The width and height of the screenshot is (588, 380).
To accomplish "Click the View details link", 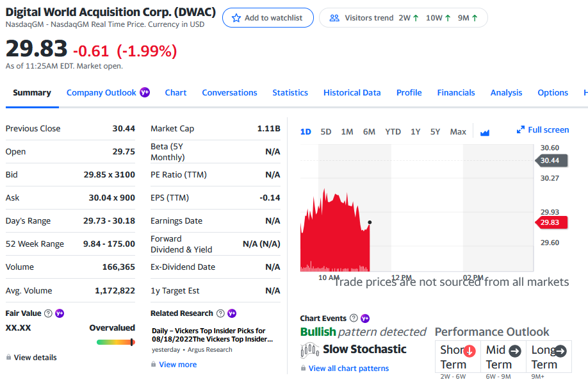I will [x=35, y=357].
